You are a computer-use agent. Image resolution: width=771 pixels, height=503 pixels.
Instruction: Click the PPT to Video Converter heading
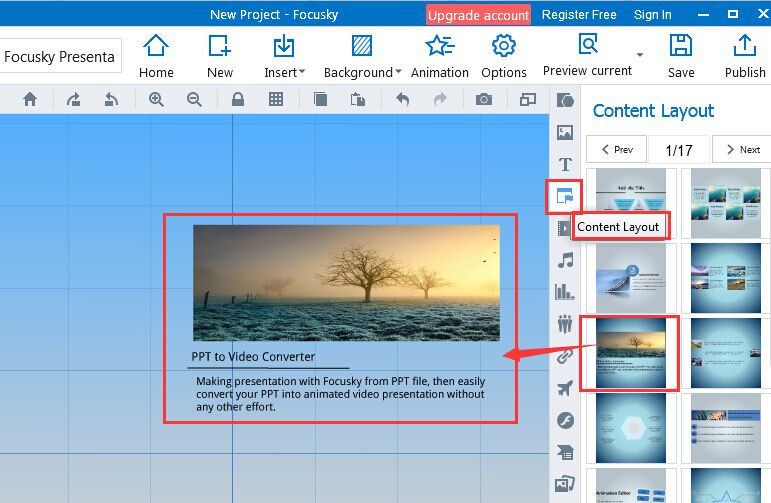tap(253, 356)
